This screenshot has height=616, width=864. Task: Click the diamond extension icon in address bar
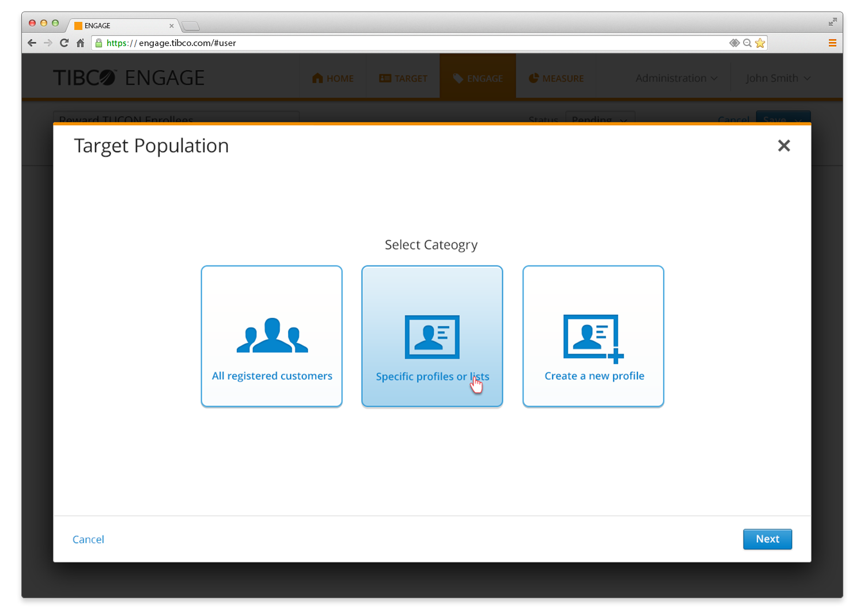(734, 43)
